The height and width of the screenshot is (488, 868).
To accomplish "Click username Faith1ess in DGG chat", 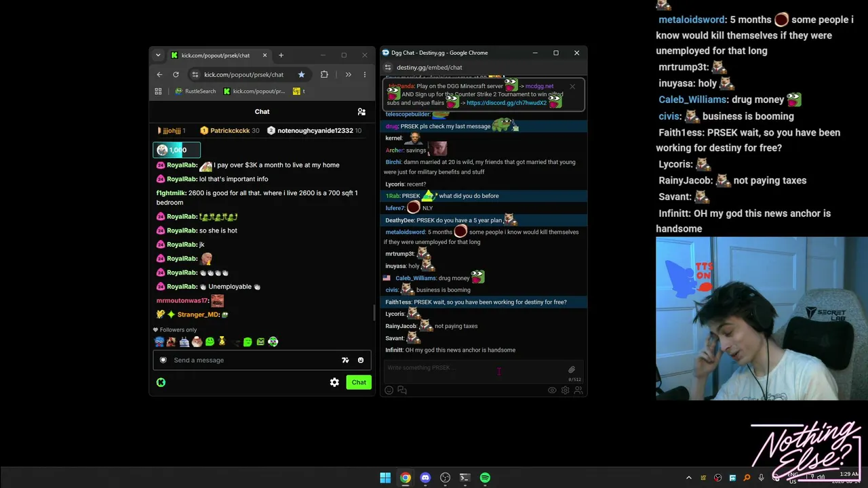I will [399, 302].
